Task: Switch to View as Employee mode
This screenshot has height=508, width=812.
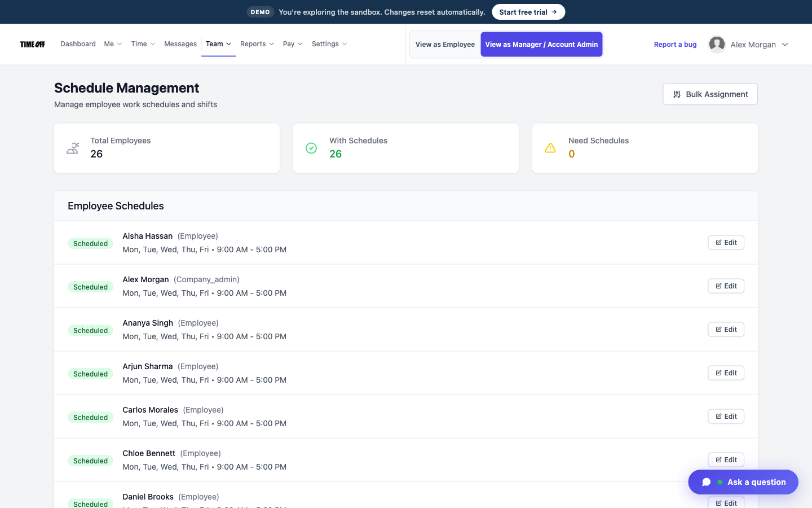Action: point(445,44)
